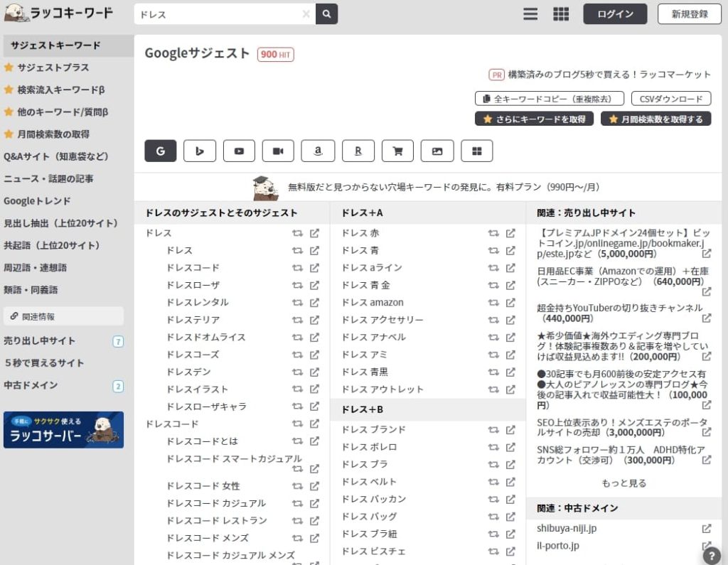Switch to Bing suggest source icon
This screenshot has height=565, width=728.
tap(200, 151)
